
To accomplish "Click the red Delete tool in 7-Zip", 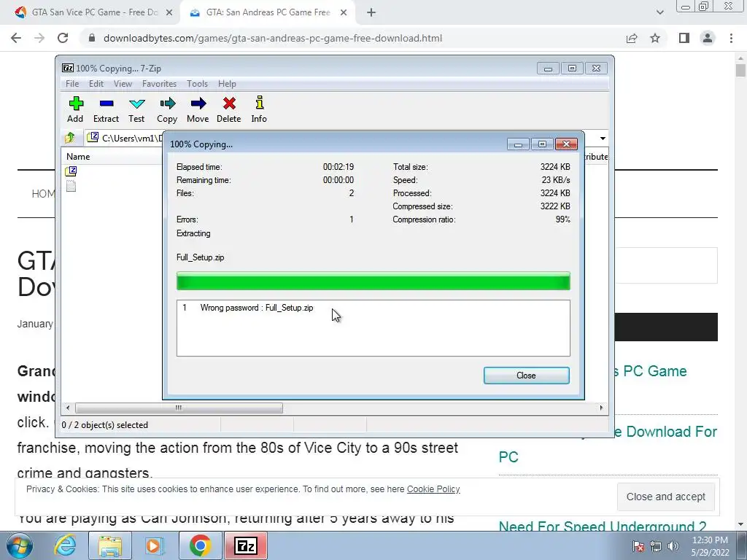I will [x=228, y=109].
